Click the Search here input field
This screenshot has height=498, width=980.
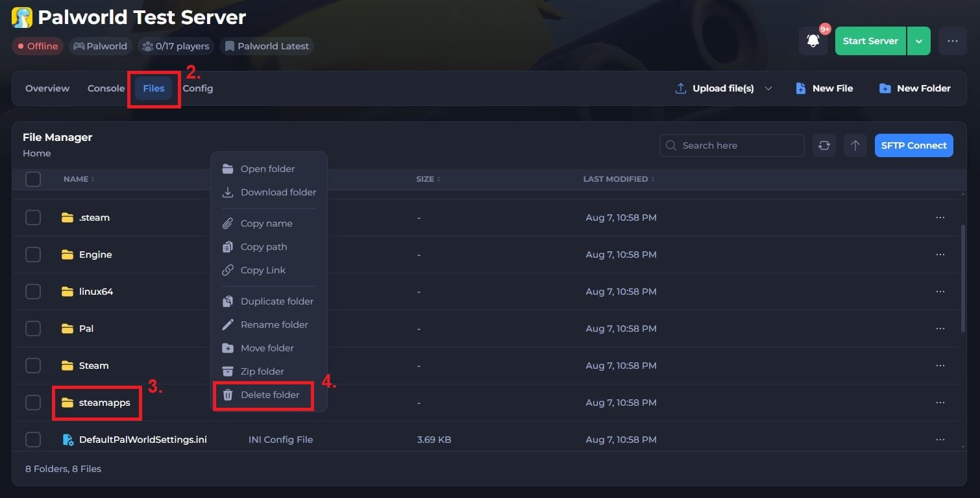click(x=732, y=145)
